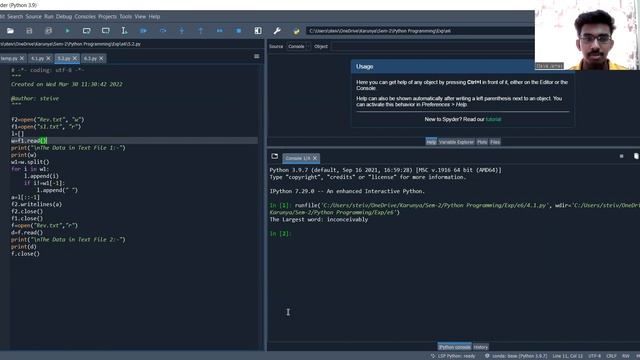
Task: Run current cell and advance
Action: (x=106, y=31)
